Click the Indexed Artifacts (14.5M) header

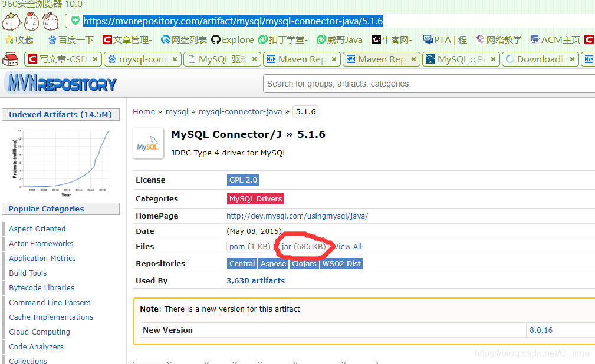tap(60, 114)
